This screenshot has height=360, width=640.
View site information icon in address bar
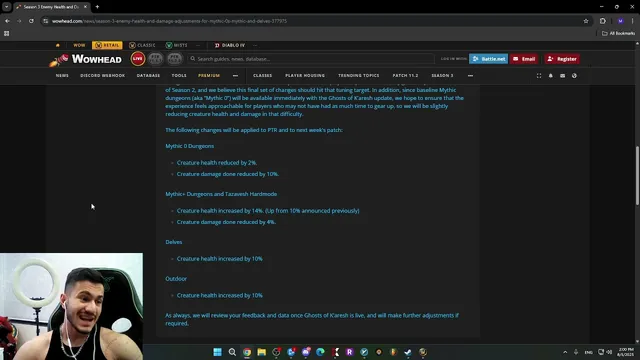(x=46, y=21)
